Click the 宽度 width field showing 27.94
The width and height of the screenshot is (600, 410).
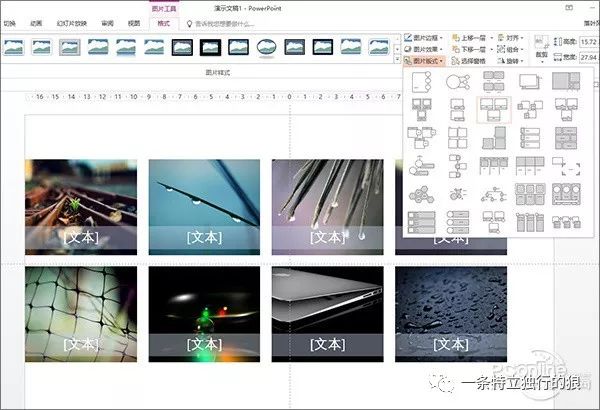click(x=589, y=57)
